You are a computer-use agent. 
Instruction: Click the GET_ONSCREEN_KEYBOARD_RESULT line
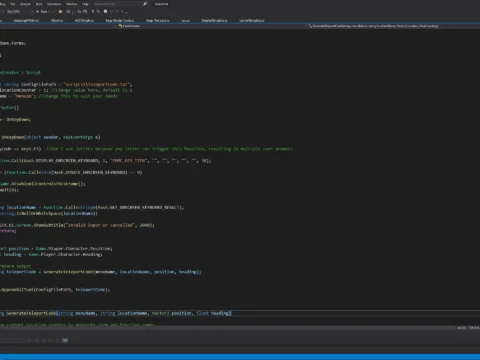92,207
